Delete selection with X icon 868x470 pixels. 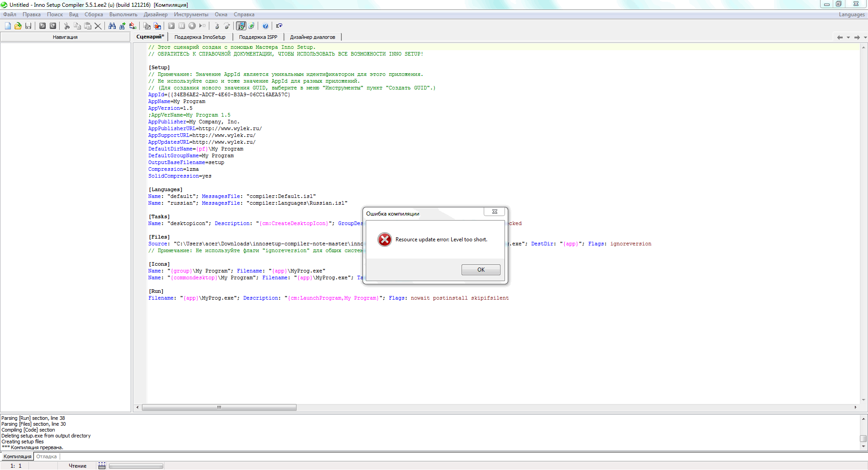pos(98,26)
